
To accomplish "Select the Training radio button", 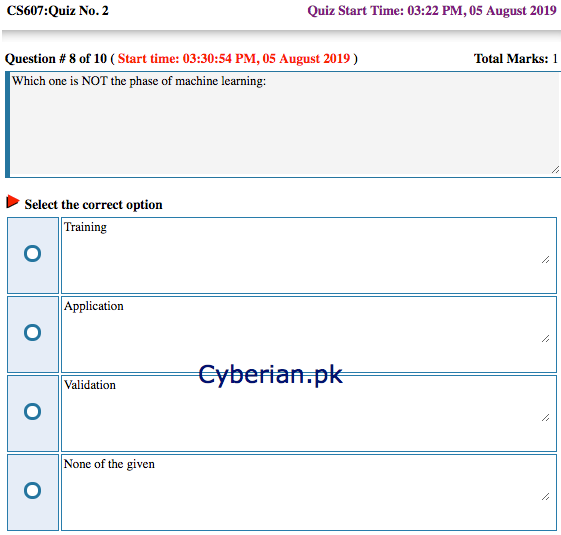I will (33, 254).
